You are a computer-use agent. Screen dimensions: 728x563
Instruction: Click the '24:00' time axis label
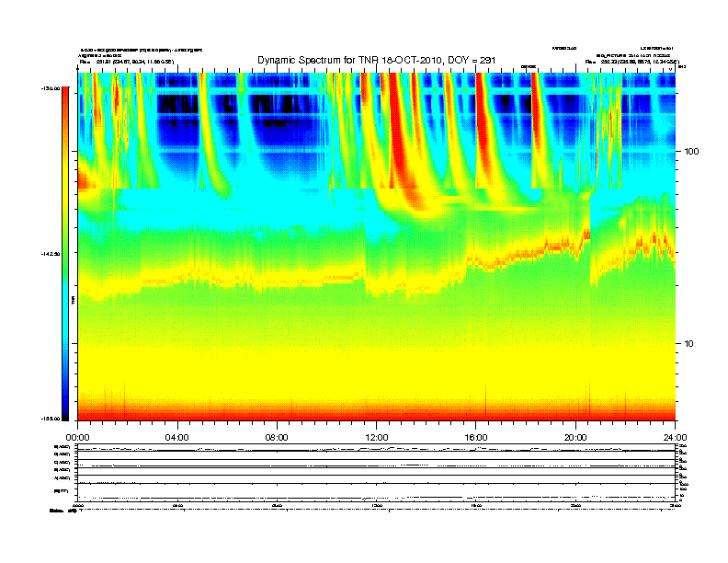675,438
